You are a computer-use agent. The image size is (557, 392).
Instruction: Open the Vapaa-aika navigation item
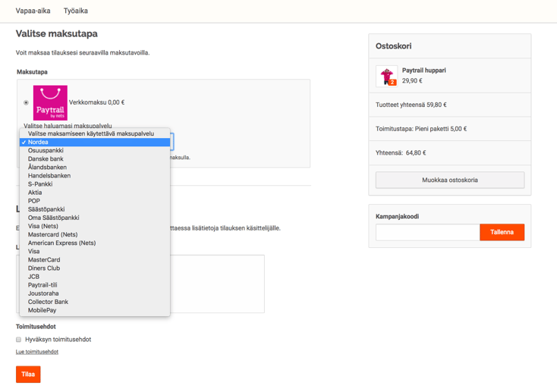click(33, 11)
